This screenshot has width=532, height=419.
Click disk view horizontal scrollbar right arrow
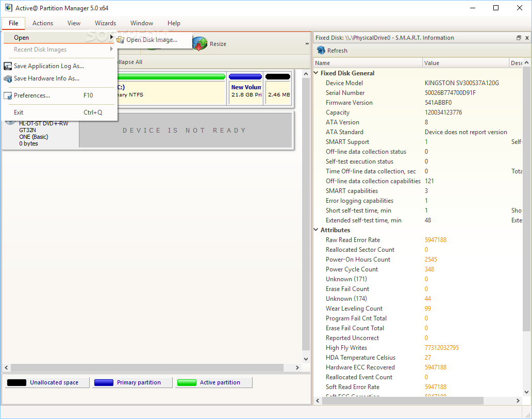click(297, 367)
